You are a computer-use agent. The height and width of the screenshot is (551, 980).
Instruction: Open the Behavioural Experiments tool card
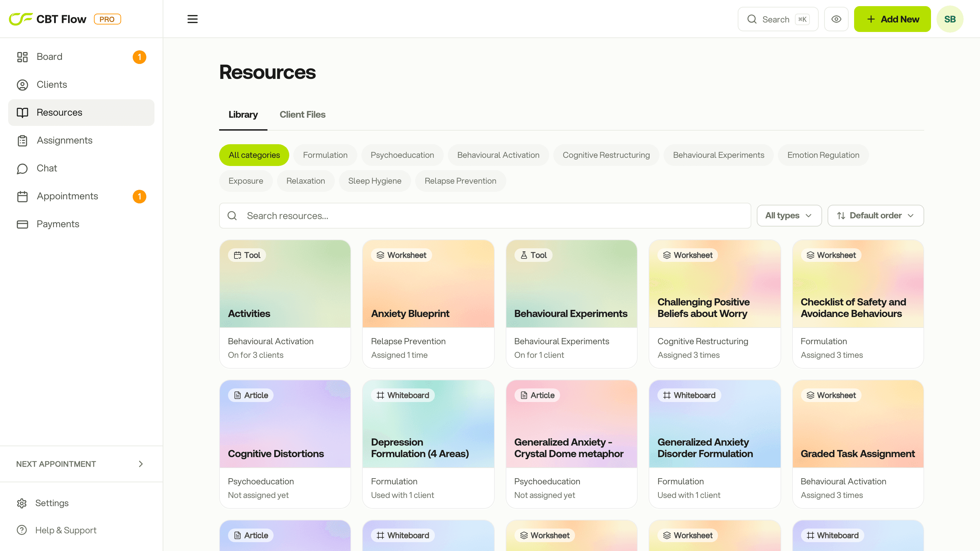tap(571, 304)
